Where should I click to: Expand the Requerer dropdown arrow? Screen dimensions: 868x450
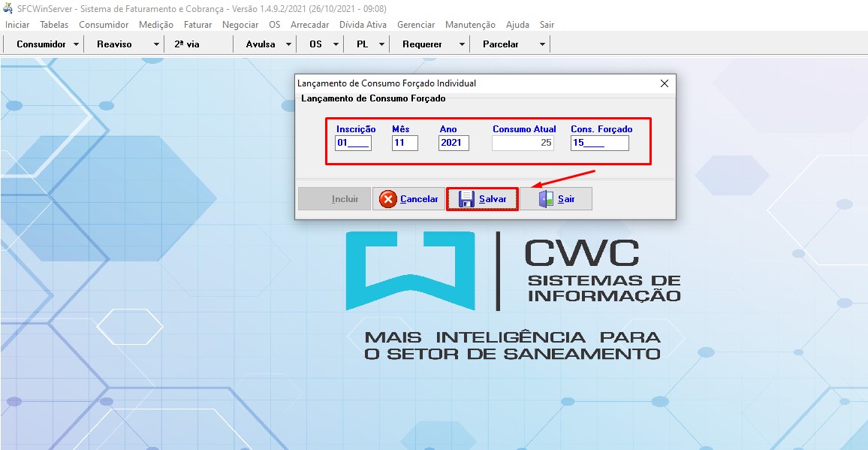tap(462, 44)
